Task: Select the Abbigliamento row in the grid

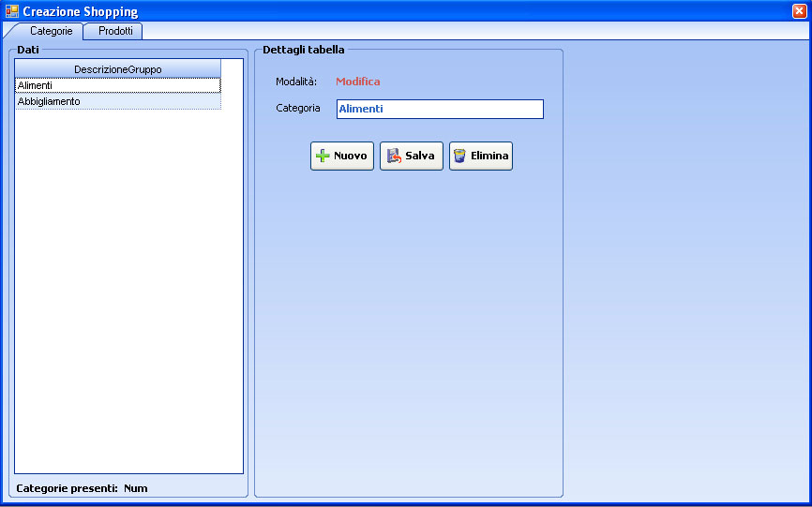Action: tap(117, 101)
